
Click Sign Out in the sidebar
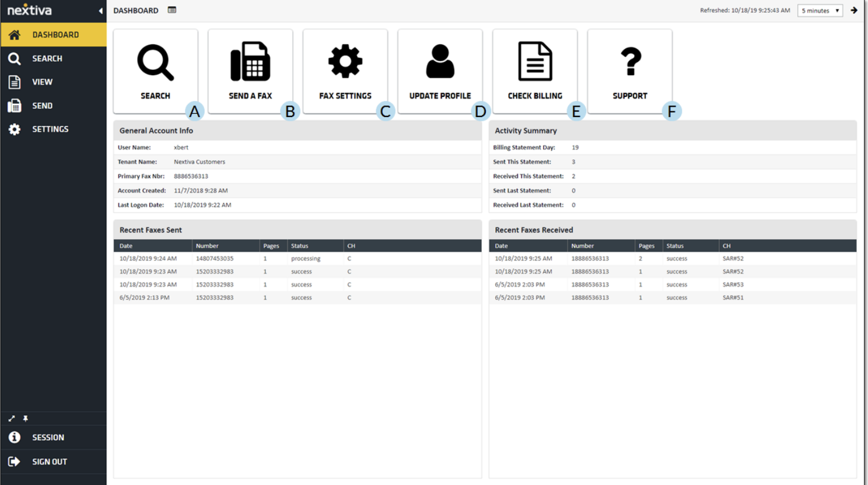pyautogui.click(x=49, y=462)
